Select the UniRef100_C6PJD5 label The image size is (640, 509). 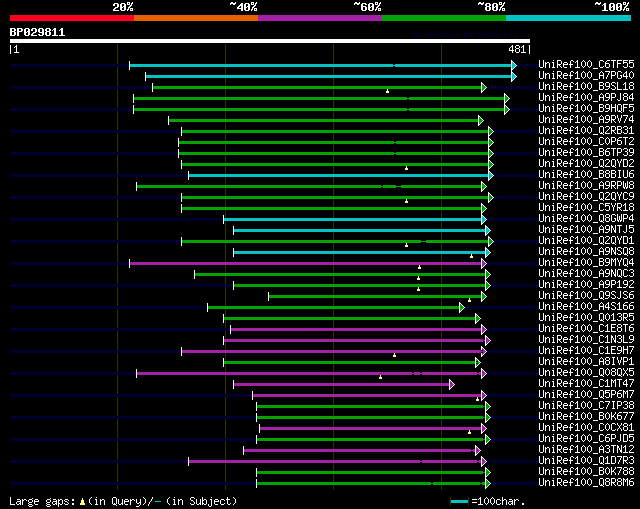tap(586, 439)
